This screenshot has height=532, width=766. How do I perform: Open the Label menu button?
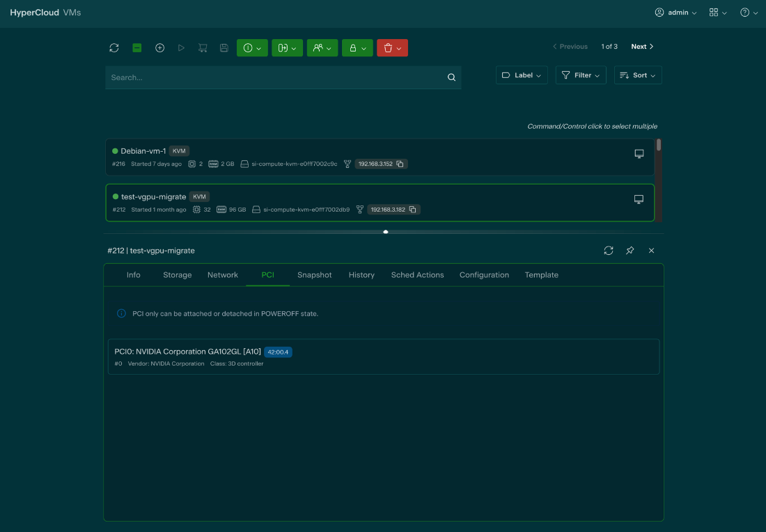point(522,75)
